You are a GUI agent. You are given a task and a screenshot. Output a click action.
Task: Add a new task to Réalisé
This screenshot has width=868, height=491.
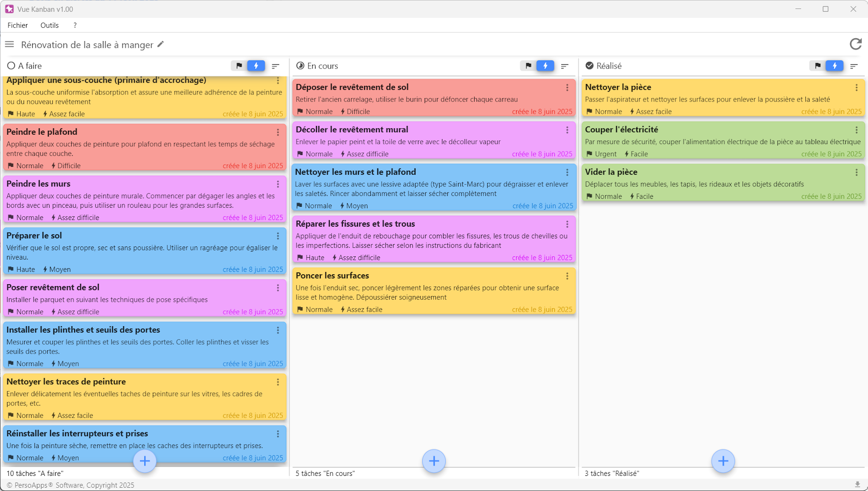click(x=723, y=461)
